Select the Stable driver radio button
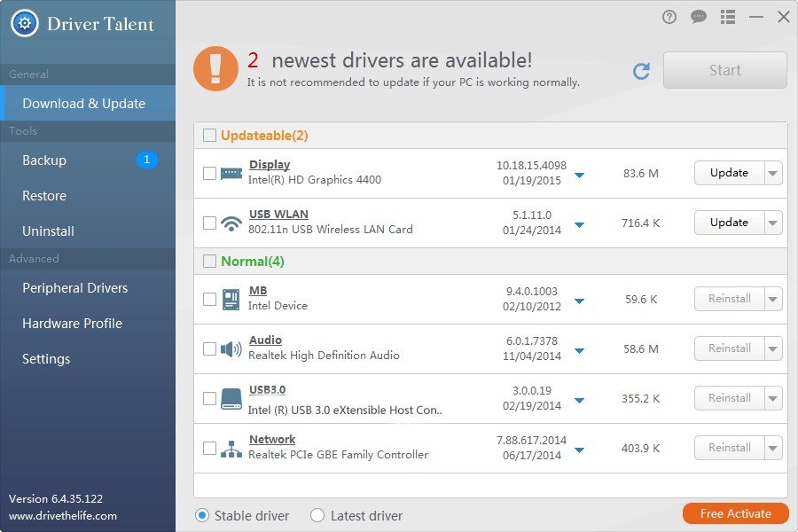This screenshot has height=532, width=798. 202,516
